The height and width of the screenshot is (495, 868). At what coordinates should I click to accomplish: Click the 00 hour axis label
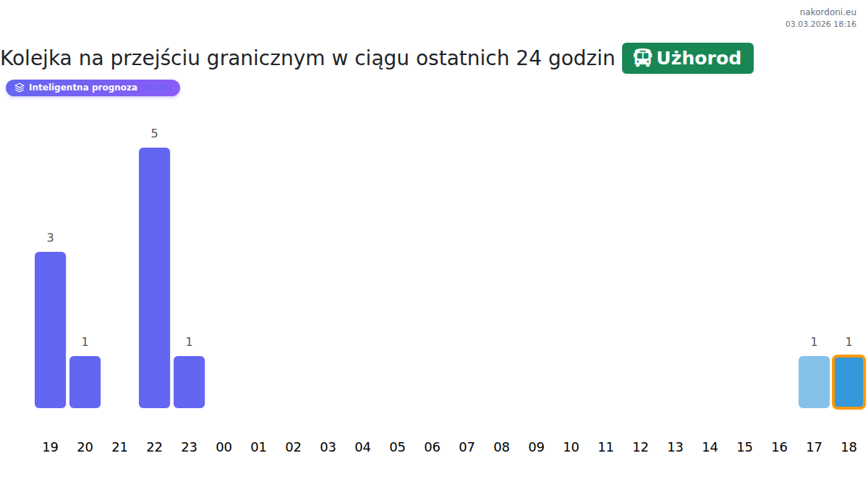click(224, 447)
